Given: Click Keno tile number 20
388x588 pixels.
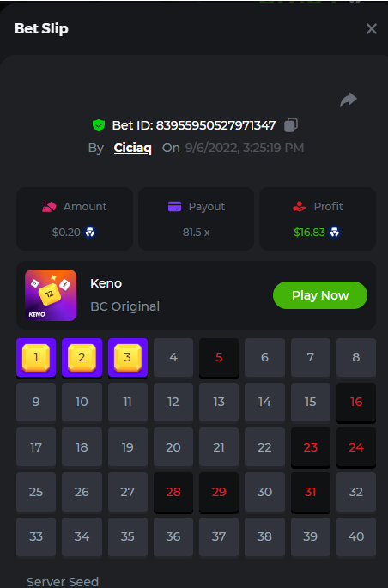Looking at the screenshot, I should [173, 447].
